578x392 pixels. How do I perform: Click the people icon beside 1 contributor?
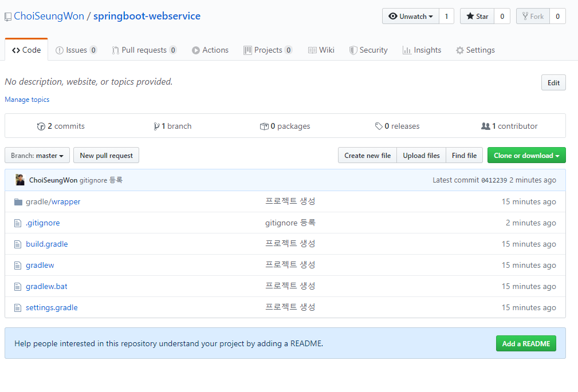[485, 126]
